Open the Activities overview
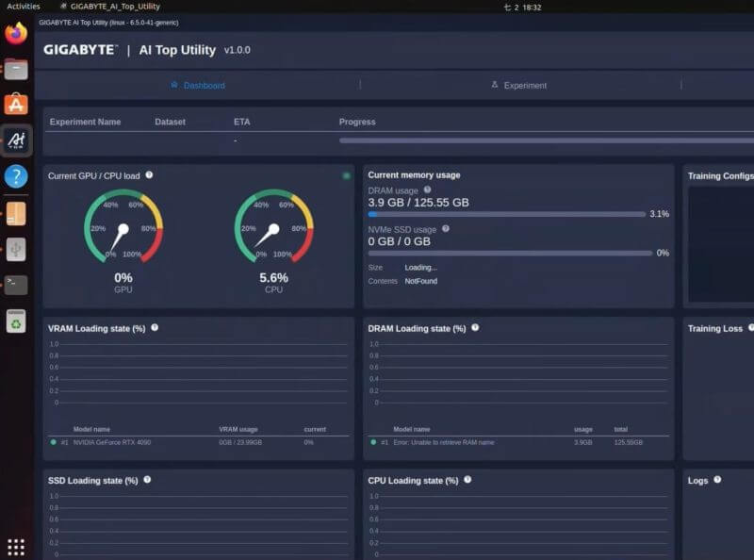Viewport: 754px width, 560px height. point(23,7)
